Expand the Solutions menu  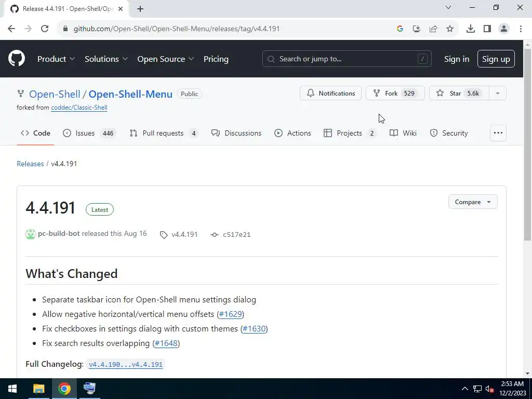point(106,59)
